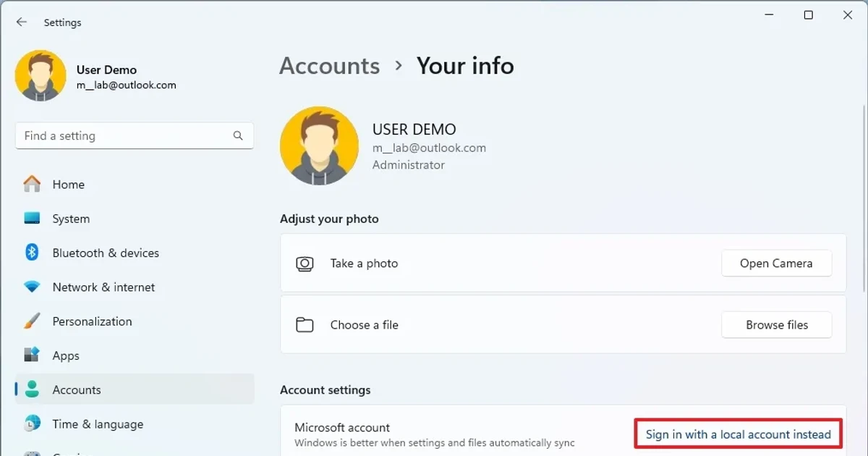The width and height of the screenshot is (868, 456).
Task: Open the Home settings page
Action: point(135,185)
